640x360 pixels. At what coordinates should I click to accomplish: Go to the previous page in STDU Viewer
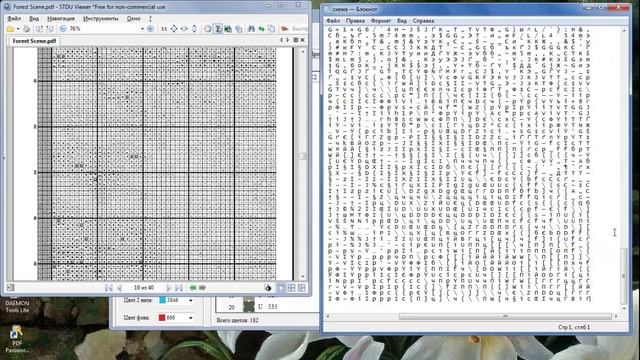120,288
